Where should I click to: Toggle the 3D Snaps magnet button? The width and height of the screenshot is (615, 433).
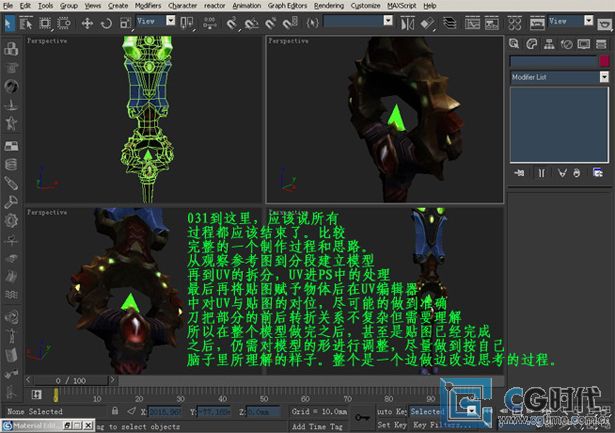(232, 24)
